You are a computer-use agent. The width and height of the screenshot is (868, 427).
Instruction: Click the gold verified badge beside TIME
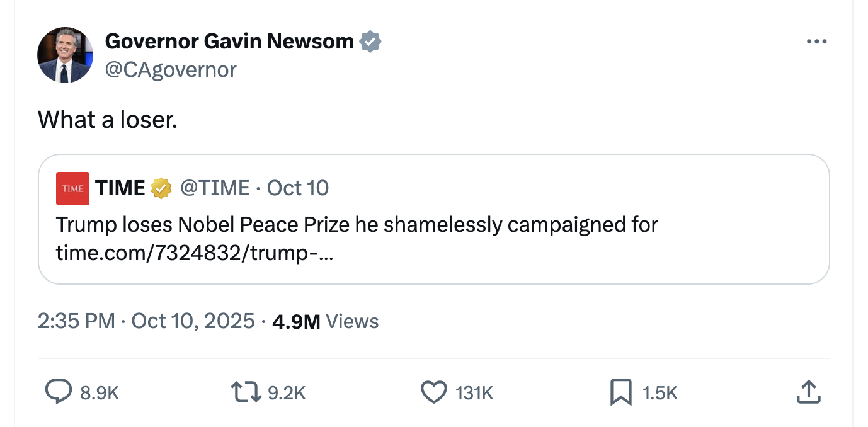pos(161,188)
